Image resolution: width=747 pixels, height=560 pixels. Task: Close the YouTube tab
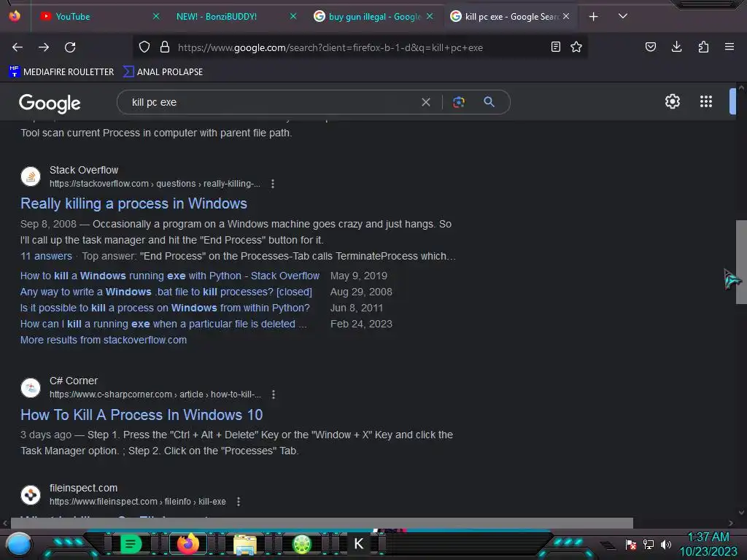(156, 16)
